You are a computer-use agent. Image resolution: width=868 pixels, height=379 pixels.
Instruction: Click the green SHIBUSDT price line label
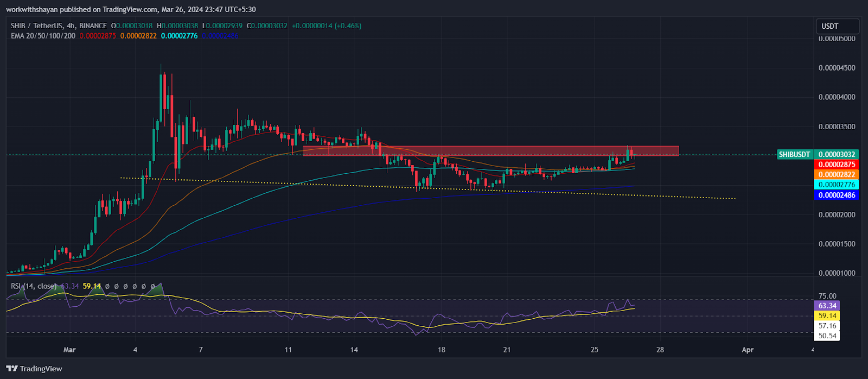(x=794, y=154)
